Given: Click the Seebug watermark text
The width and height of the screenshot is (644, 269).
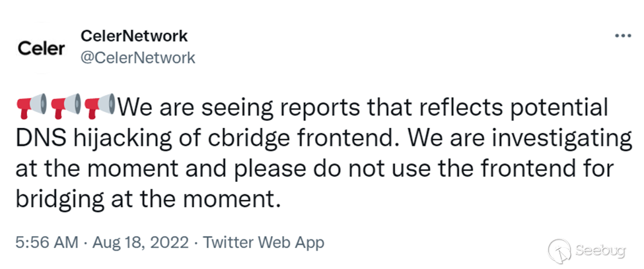Looking at the screenshot, I should point(601,250).
